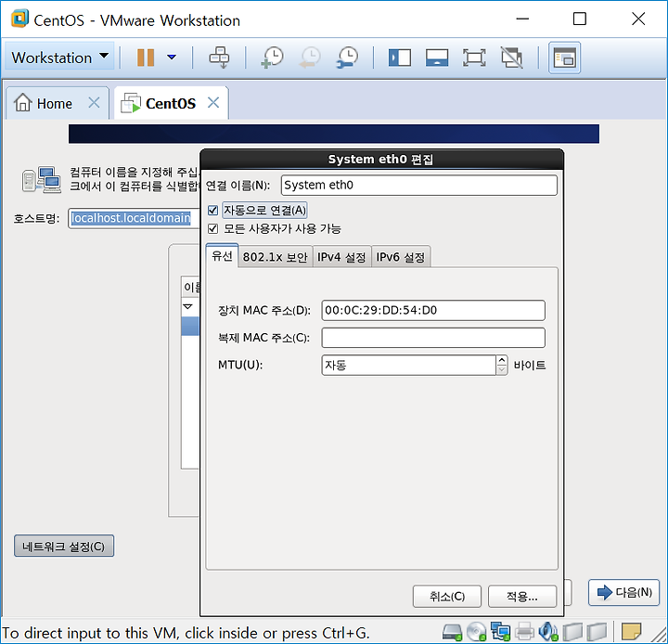Image resolution: width=668 pixels, height=644 pixels.
Task: Take a snapshot of the VM
Action: pos(272,58)
